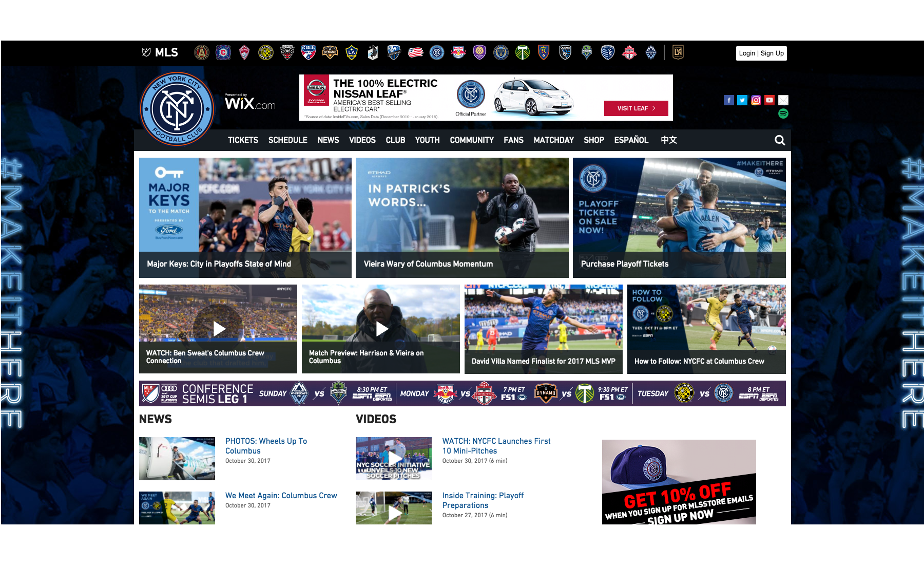Play Ben Sweat's Columbus Crew Connection video
Viewport: 924px width, 565px height.
tap(218, 329)
